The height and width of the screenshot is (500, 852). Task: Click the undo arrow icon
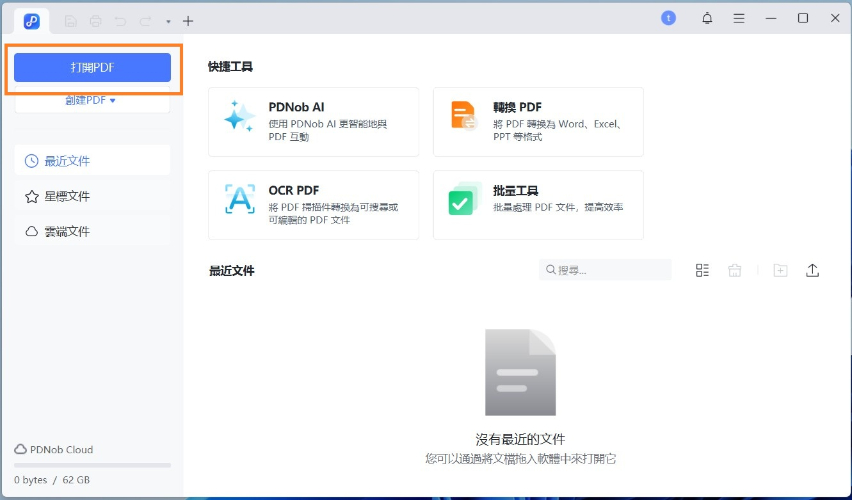point(120,21)
